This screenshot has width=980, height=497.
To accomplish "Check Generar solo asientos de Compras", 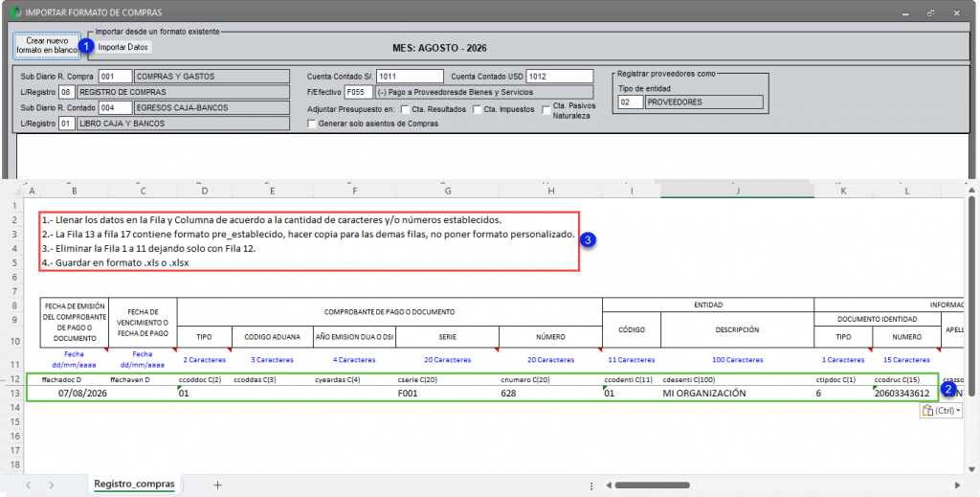I will coord(312,124).
